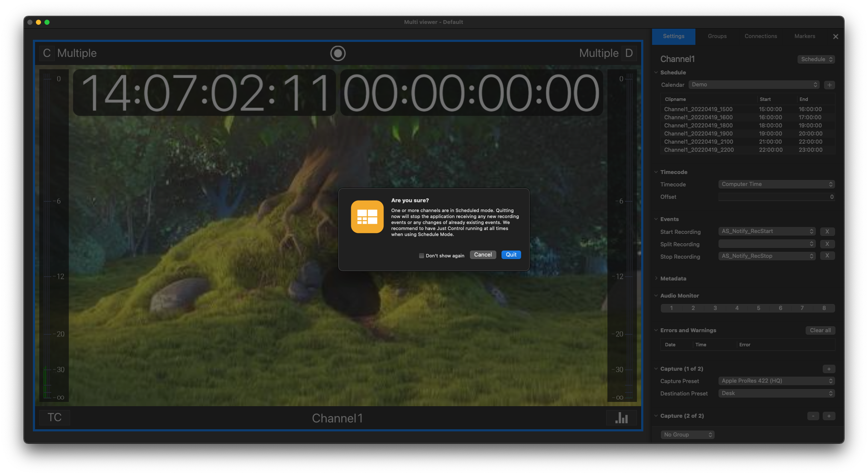Enable audio monitor channel 2

point(693,308)
